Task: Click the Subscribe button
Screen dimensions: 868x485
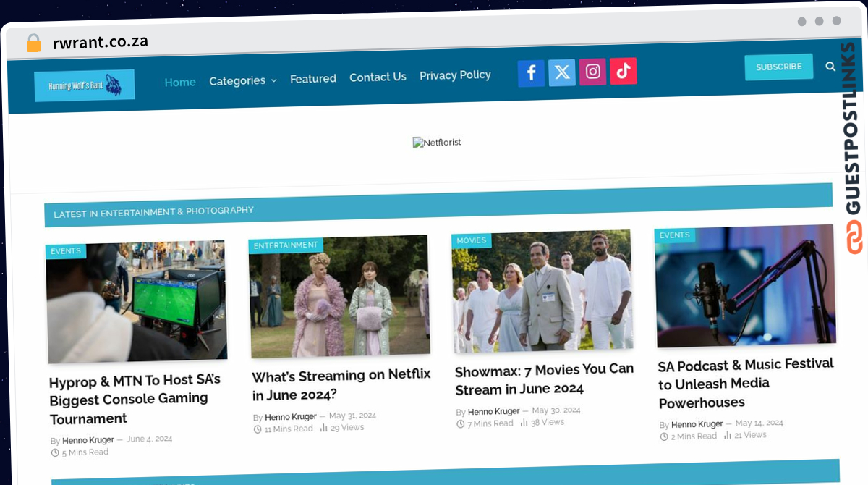Action: point(779,67)
